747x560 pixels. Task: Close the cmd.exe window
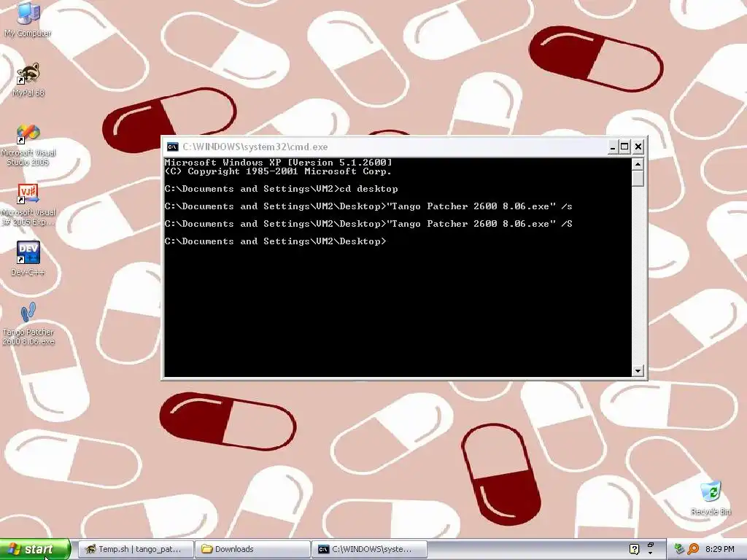[638, 147]
